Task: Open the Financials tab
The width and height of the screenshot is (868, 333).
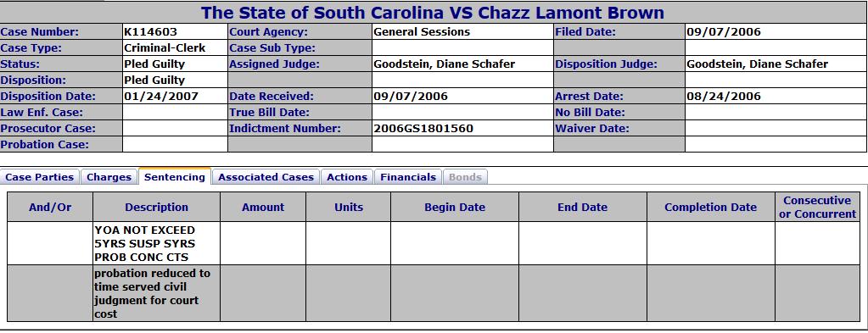Action: tap(408, 177)
